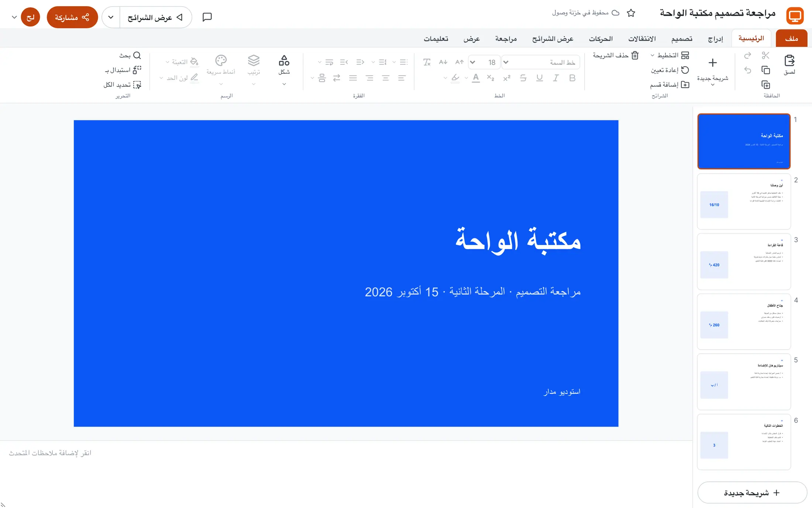Click the Search magnifier icon

coord(137,55)
